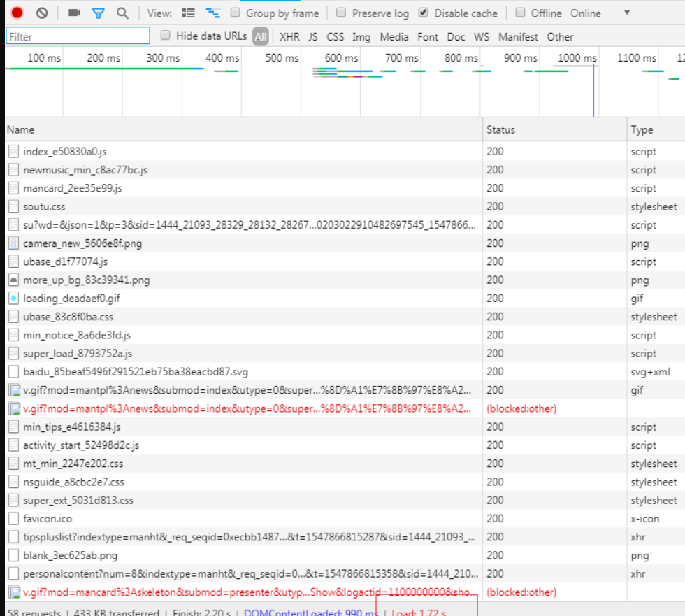Image resolution: width=685 pixels, height=616 pixels.
Task: Clear the network log
Action: coord(42,13)
